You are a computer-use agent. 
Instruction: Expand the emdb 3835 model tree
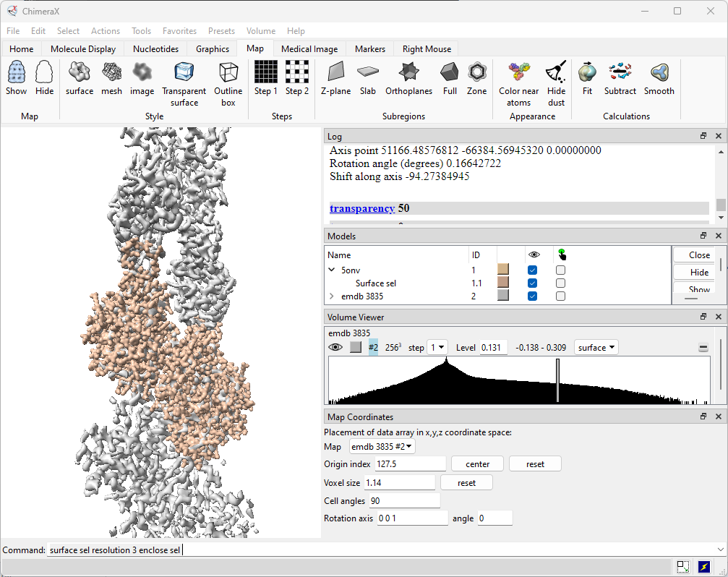click(x=332, y=296)
